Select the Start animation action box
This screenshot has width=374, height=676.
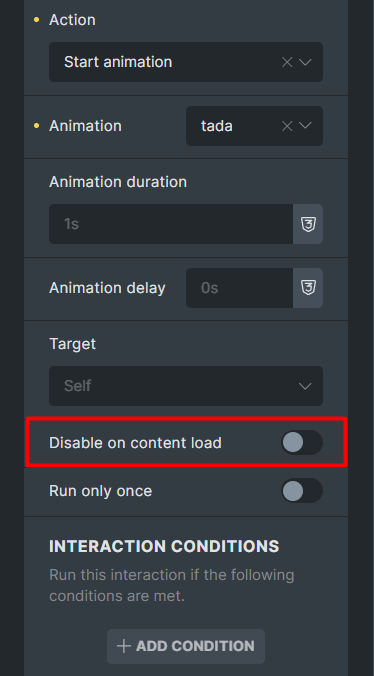pyautogui.click(x=186, y=62)
